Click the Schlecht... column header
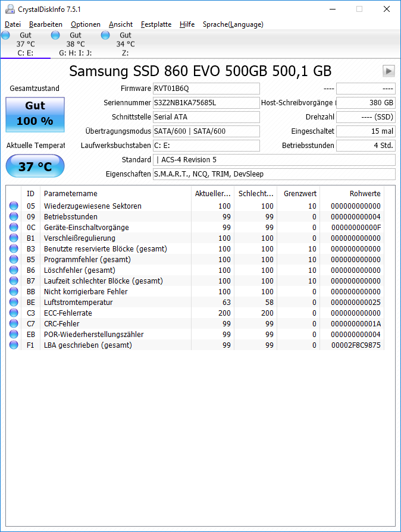Image resolution: width=401 pixels, height=532 pixels. [256, 193]
